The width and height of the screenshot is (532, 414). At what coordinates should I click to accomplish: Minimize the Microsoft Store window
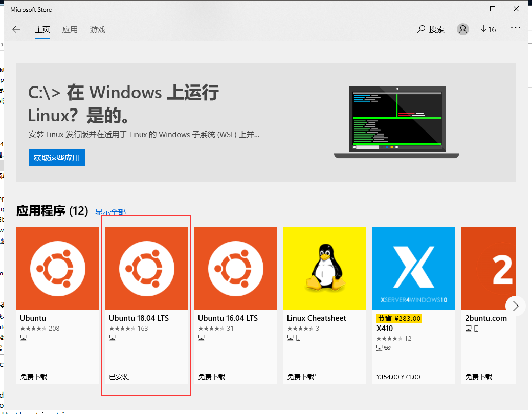coord(469,9)
